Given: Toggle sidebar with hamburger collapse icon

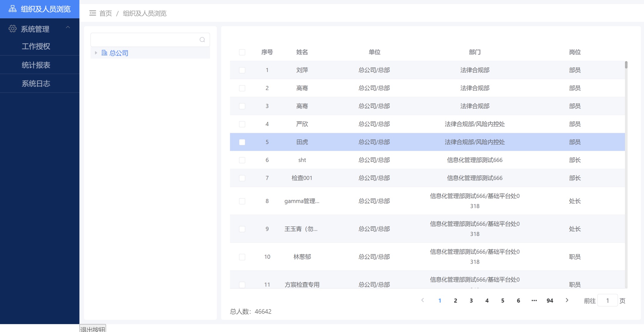Looking at the screenshot, I should pos(93,13).
